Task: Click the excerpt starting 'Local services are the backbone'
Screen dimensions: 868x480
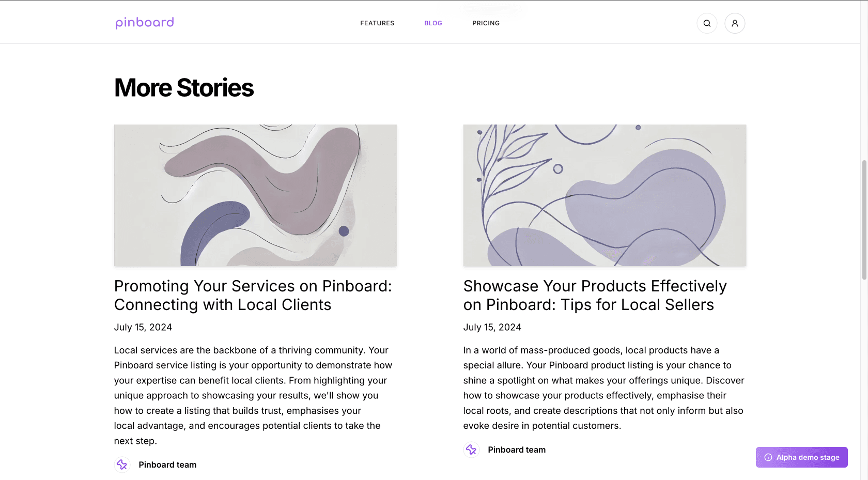Action: click(253, 395)
